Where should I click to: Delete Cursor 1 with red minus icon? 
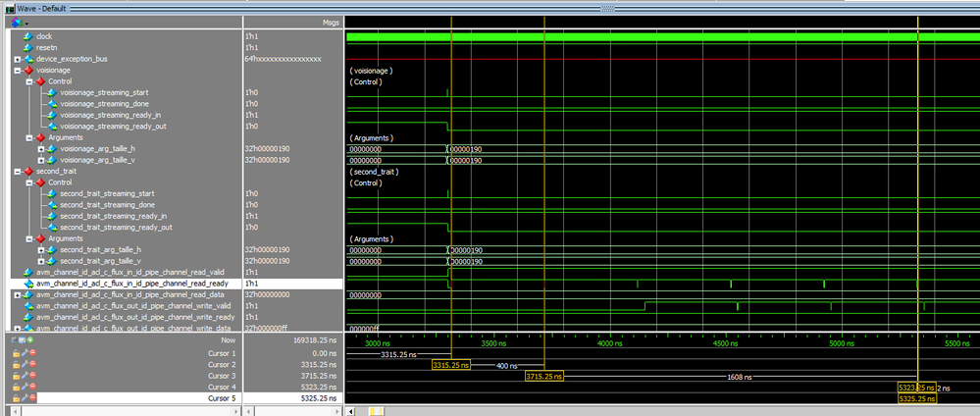point(32,352)
